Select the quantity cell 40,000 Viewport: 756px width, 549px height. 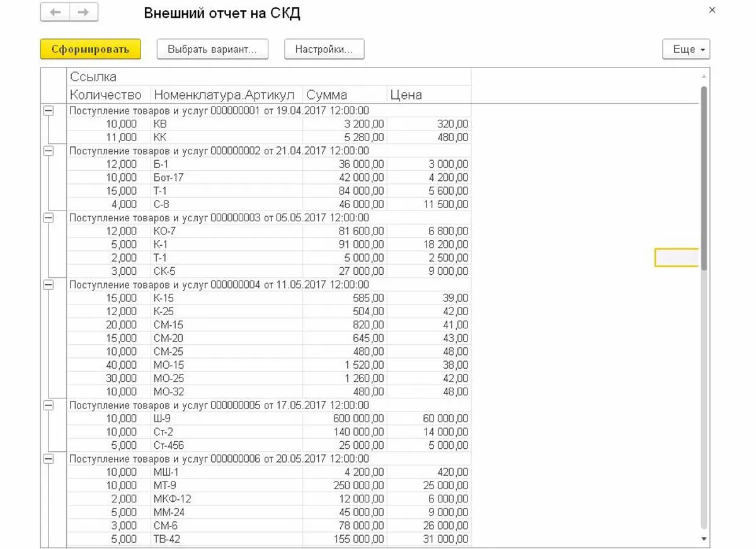click(109, 365)
